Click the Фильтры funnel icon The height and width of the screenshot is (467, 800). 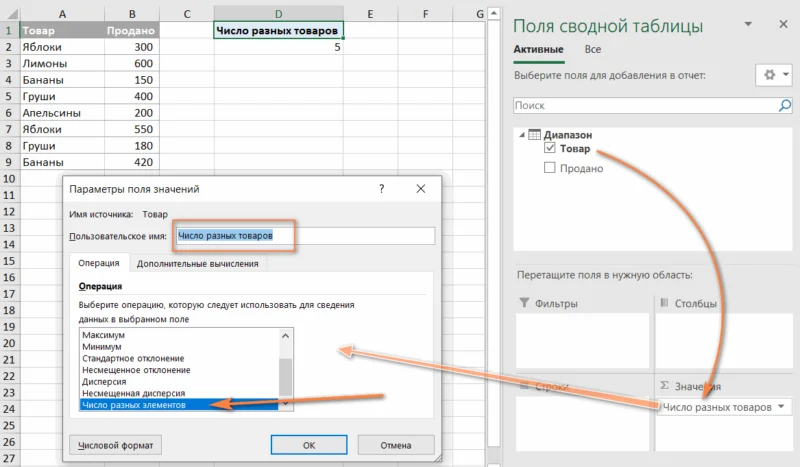525,304
